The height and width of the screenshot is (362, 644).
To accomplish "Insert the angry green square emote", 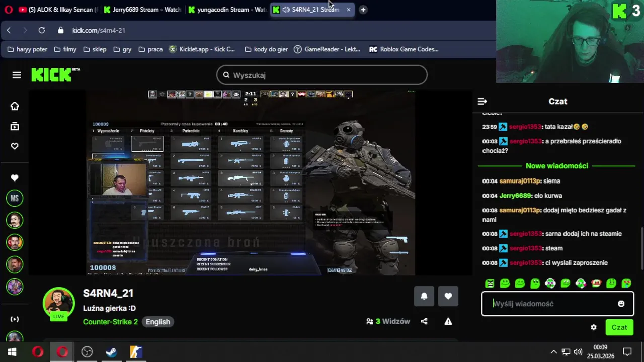I will coord(490,283).
